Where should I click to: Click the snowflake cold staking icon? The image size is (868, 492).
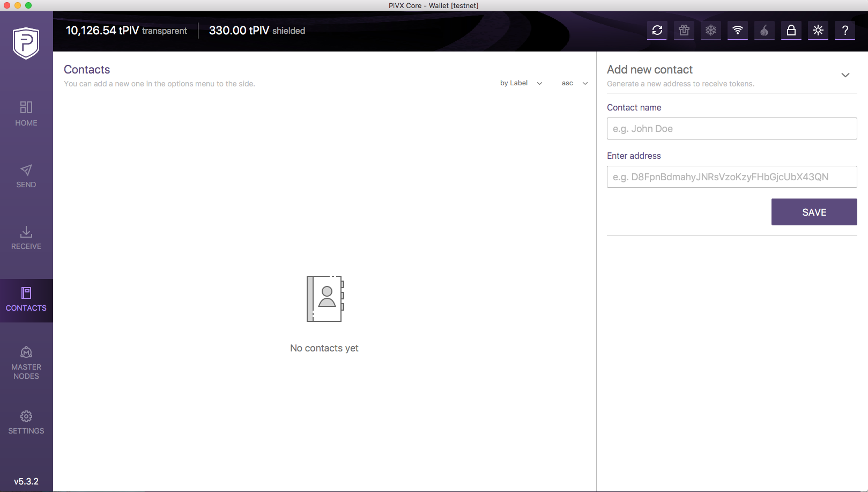pos(711,31)
